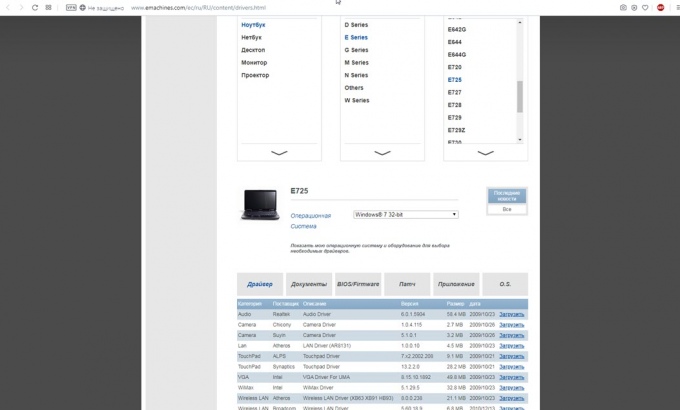Select Нетбук product category
The height and width of the screenshot is (410, 680).
tap(252, 37)
